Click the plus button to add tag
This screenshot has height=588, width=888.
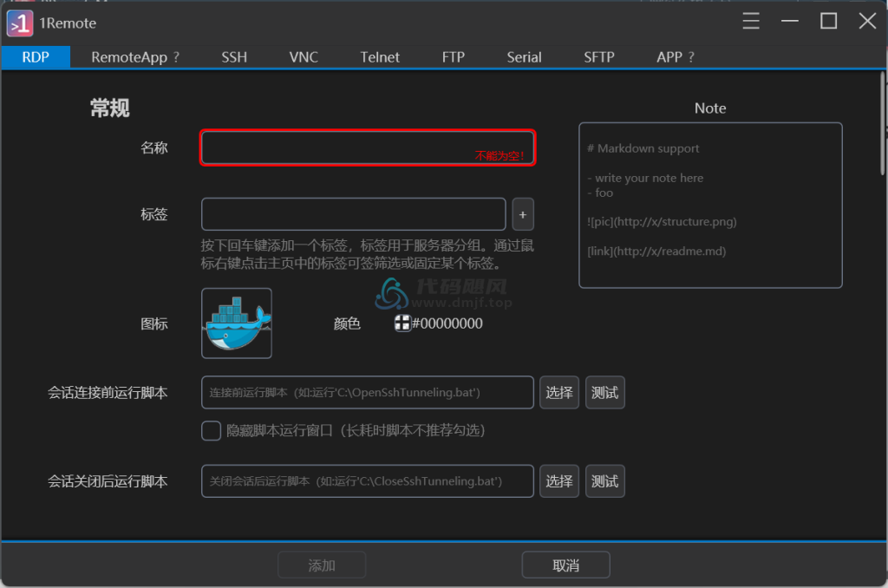click(x=523, y=214)
